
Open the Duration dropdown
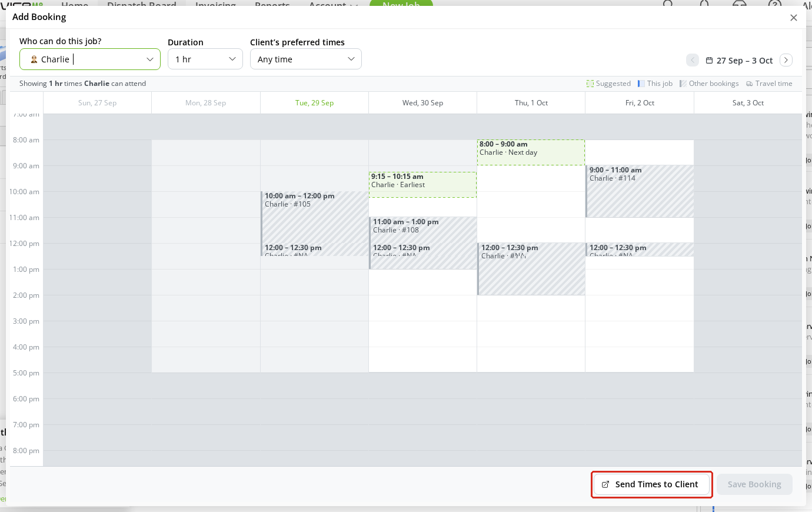tap(205, 59)
